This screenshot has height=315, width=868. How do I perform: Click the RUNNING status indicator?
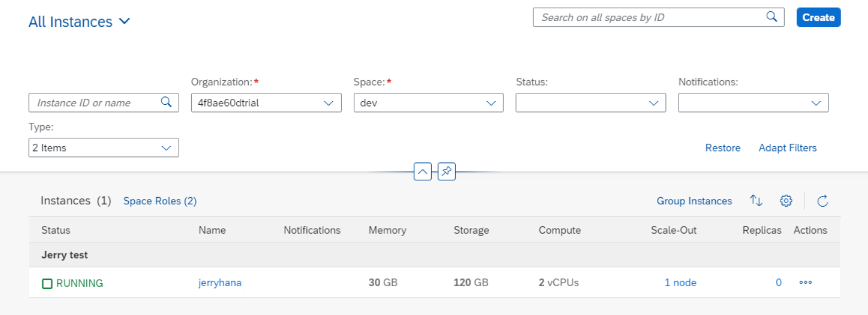pyautogui.click(x=73, y=283)
